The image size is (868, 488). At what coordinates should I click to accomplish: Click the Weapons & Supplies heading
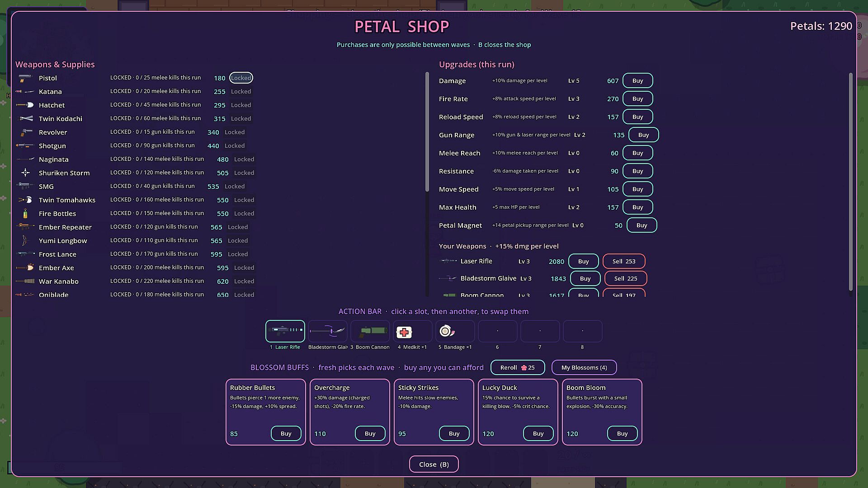tap(55, 64)
